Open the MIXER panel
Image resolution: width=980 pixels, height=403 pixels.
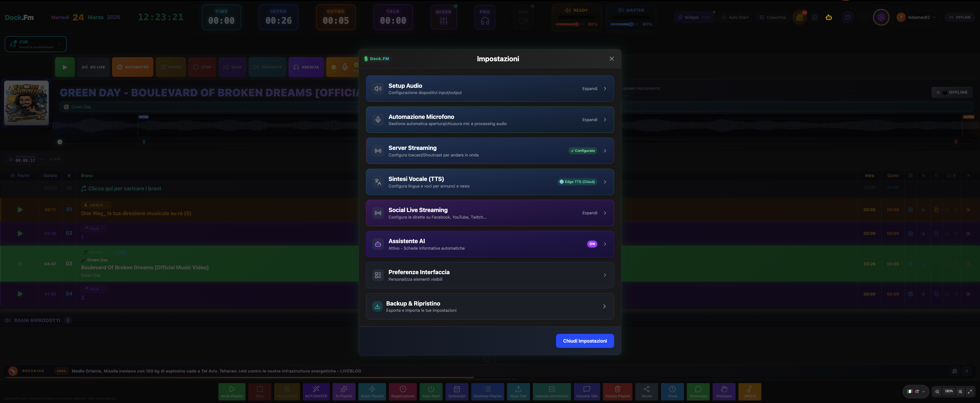coord(444,17)
